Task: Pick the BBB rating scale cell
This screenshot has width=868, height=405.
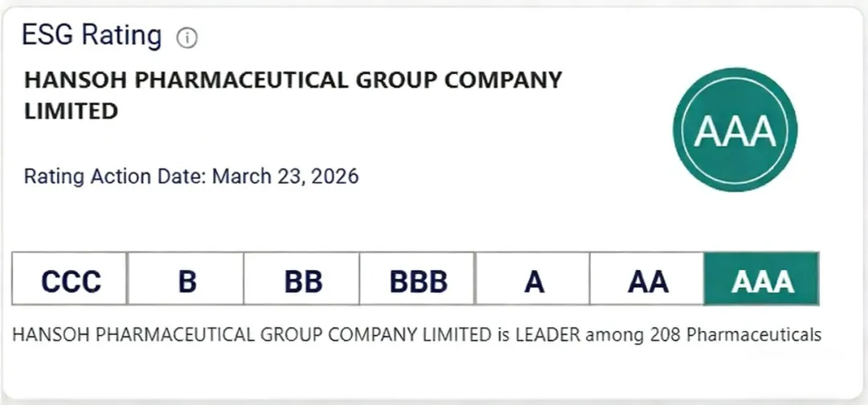Action: 418,280
